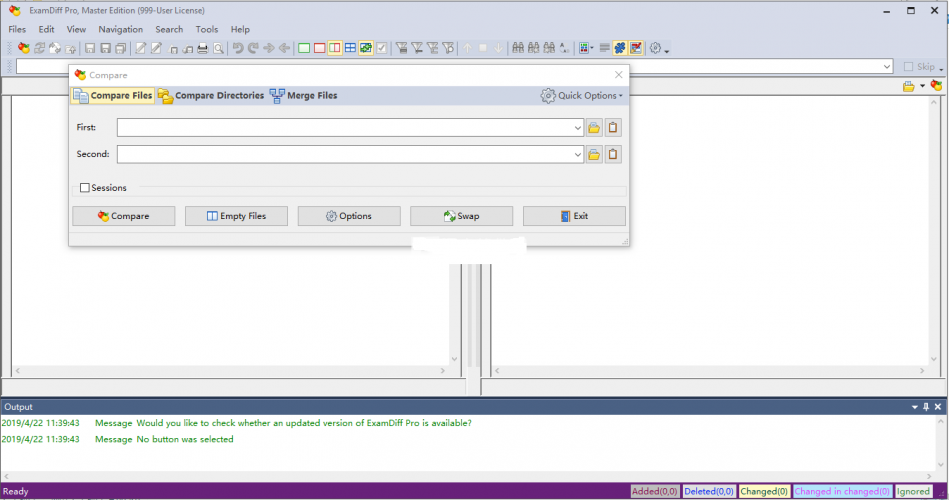Open the Navigation menu
Viewport: 949px width, 500px height.
pos(120,29)
